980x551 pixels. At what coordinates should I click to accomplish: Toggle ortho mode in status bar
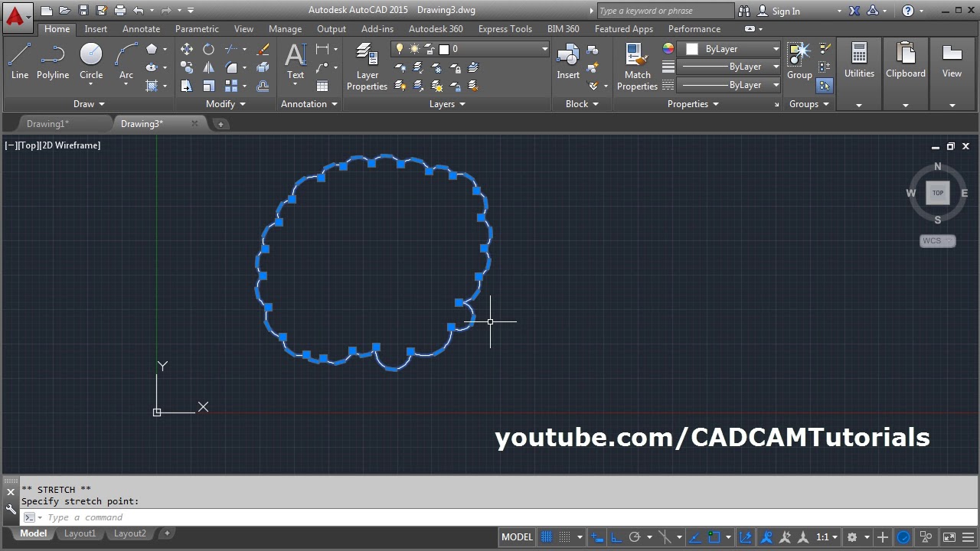[616, 536]
